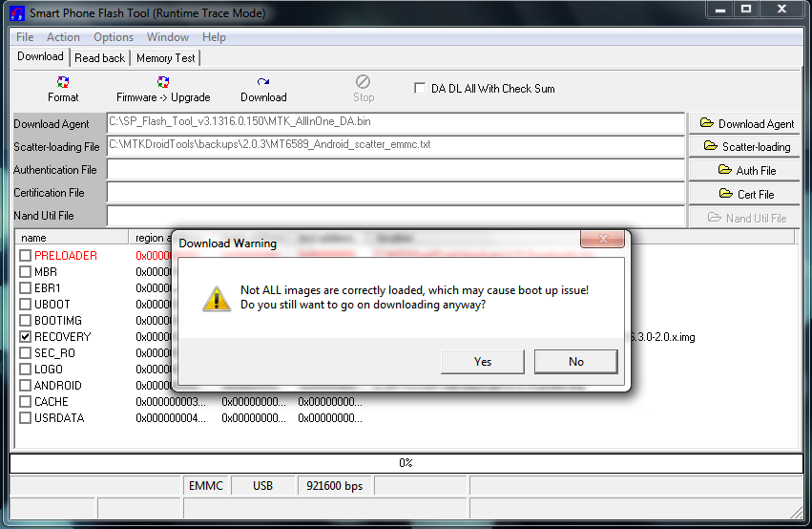Click the Format toolbar icon
This screenshot has width=812, height=529.
tap(63, 82)
